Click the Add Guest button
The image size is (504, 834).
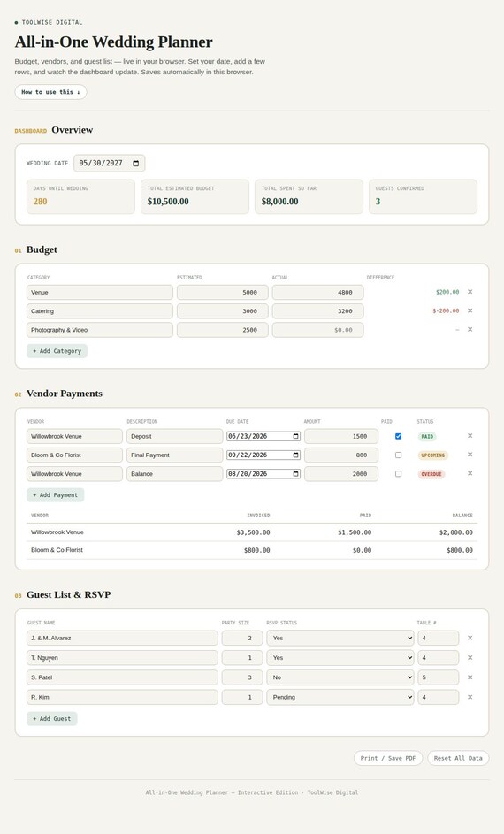click(x=52, y=718)
